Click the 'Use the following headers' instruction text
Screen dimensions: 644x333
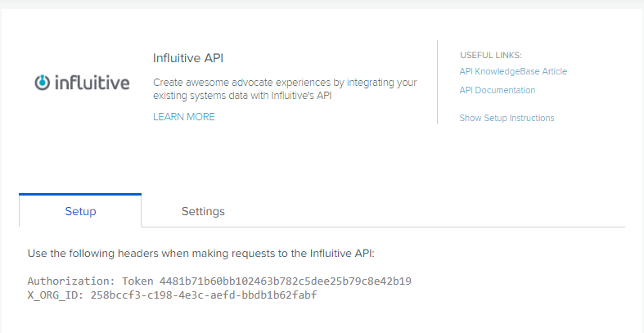tap(200, 254)
